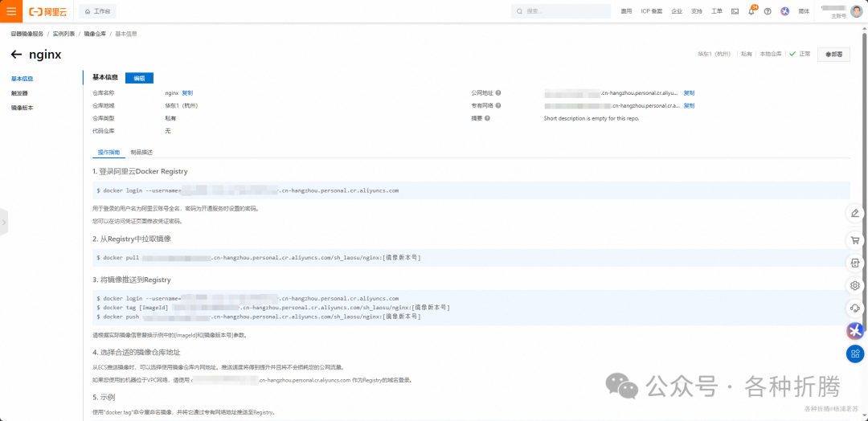Click the 私有 repository type value

[x=170, y=118]
